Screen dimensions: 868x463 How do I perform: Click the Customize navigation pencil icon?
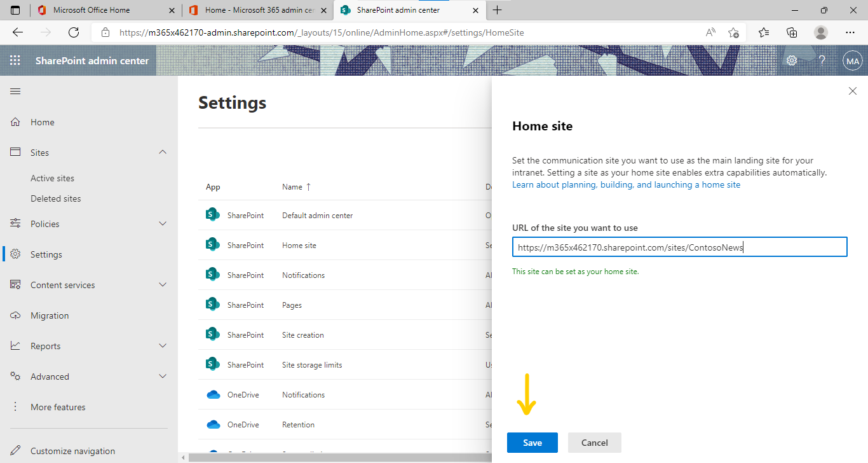(x=16, y=451)
